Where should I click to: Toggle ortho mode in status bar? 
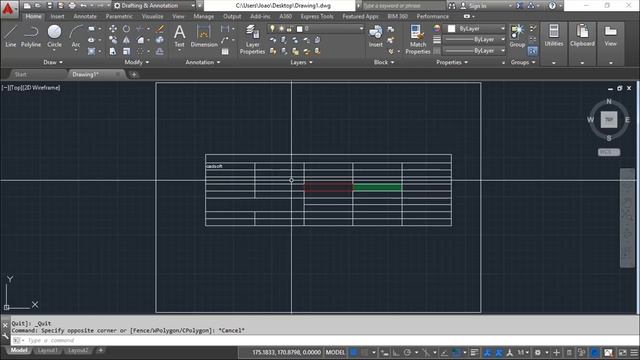pos(396,352)
